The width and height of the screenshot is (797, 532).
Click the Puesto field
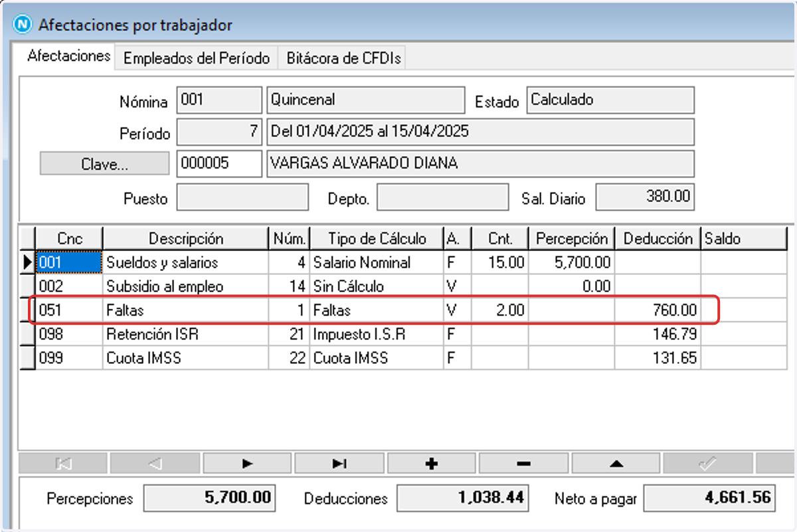point(243,197)
